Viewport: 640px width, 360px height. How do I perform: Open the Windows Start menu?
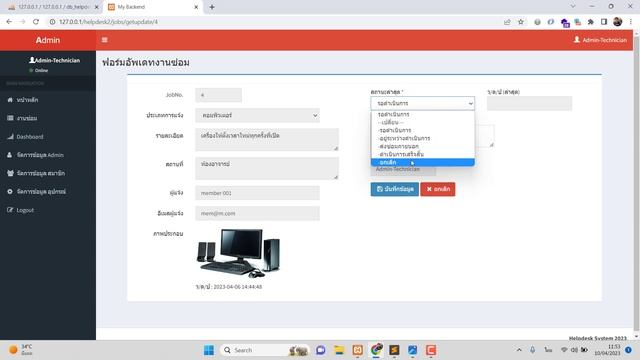(x=209, y=350)
